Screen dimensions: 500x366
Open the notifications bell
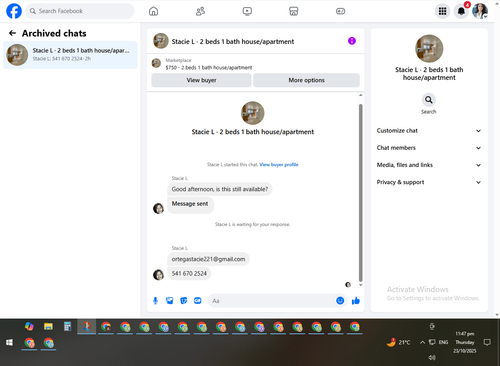point(461,11)
